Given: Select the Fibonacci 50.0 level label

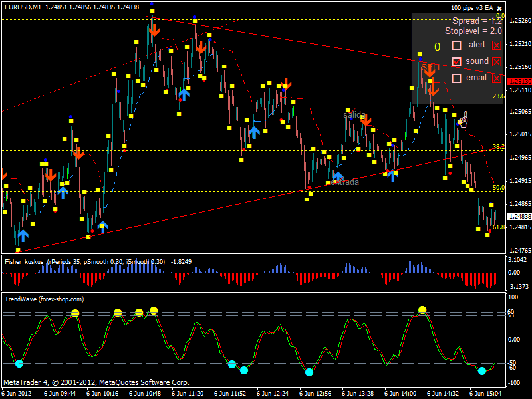Looking at the screenshot, I should coord(498,188).
